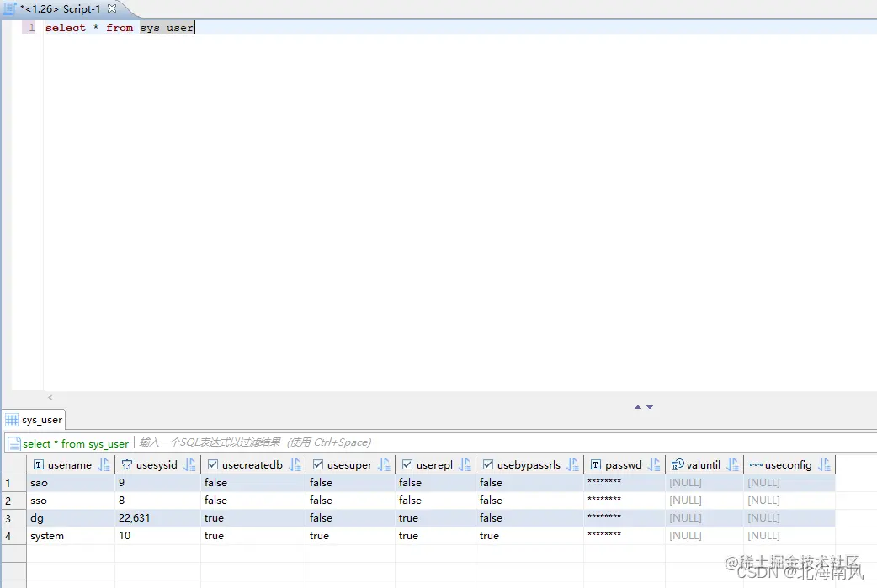Select usebypassrls 'true' cell in system row

529,536
